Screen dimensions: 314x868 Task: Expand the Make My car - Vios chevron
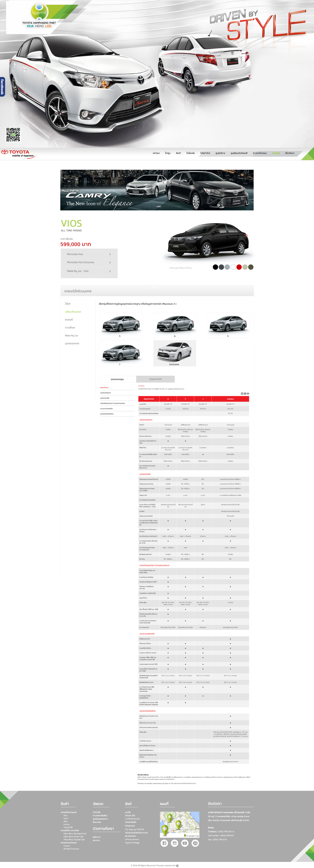tap(110, 271)
